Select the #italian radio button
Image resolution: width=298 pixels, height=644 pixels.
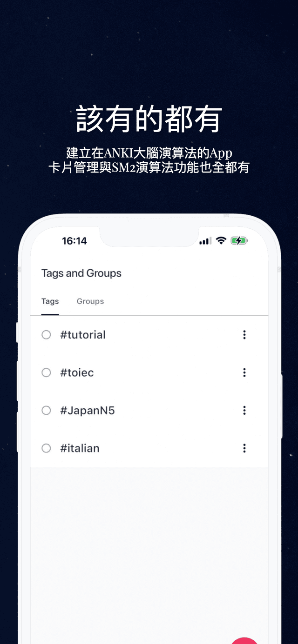46,448
